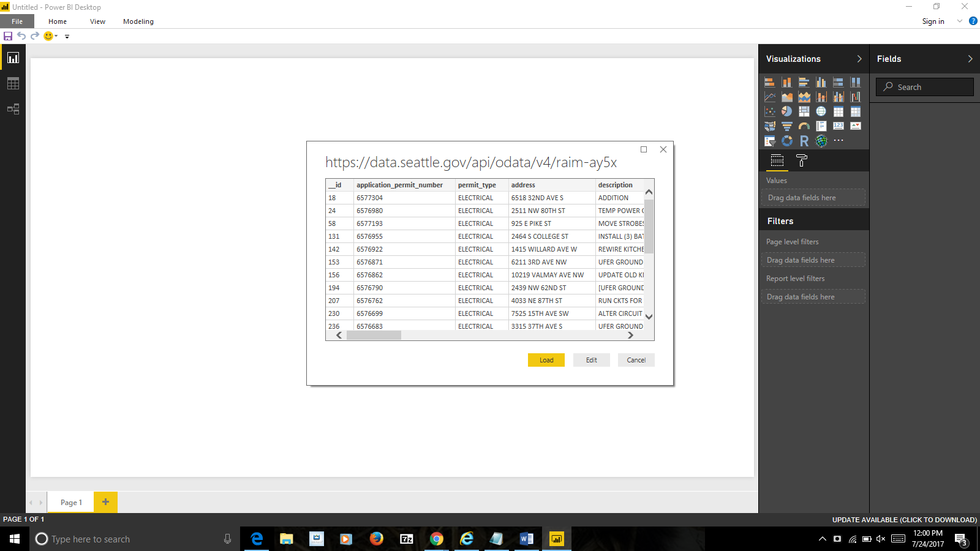Select the scatter chart visualization
Screen dimensions: 980x551
[770, 111]
